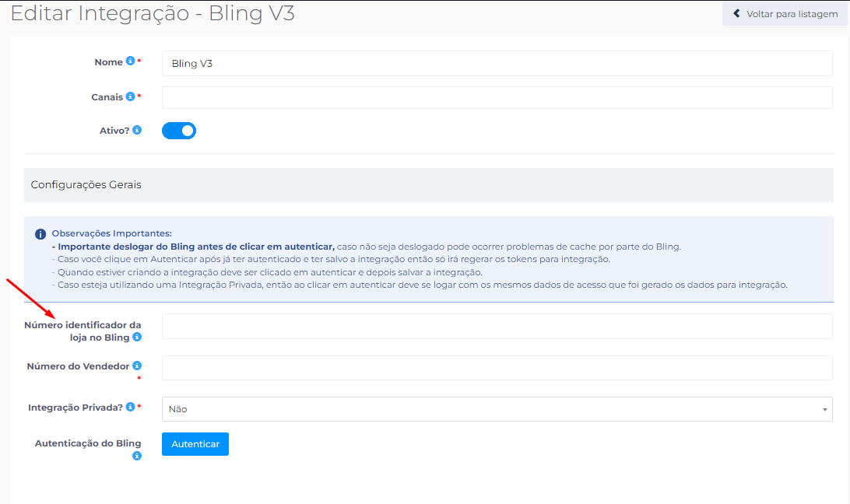Show info icon for Número do Vendedor
The height and width of the screenshot is (504, 850).
(x=137, y=366)
